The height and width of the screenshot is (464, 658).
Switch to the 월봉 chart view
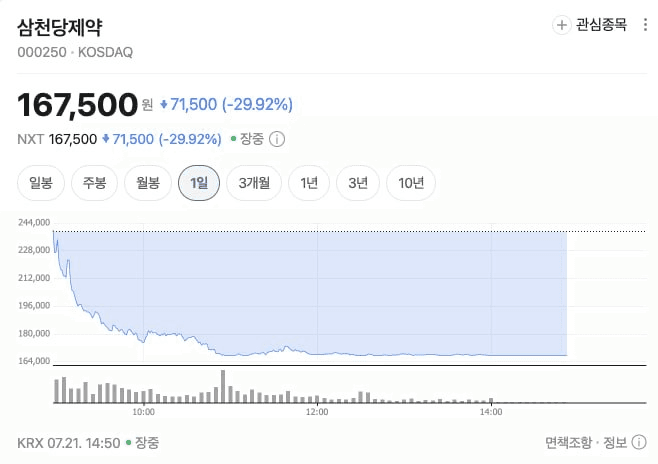(148, 183)
